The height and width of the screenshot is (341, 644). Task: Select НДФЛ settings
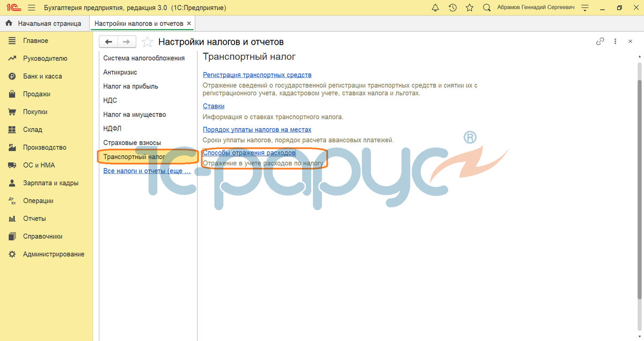click(x=112, y=128)
